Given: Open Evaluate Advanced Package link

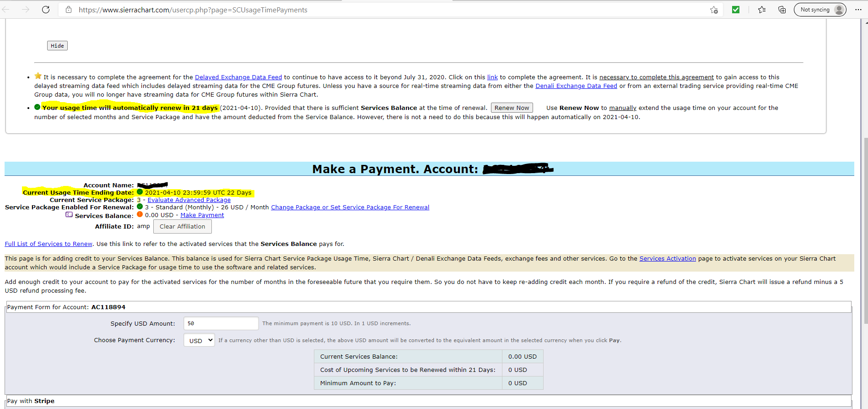Looking at the screenshot, I should click(189, 200).
